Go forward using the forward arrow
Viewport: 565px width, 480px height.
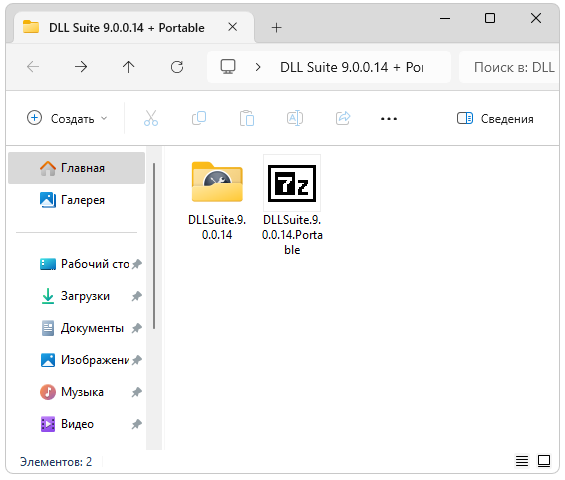pyautogui.click(x=81, y=67)
